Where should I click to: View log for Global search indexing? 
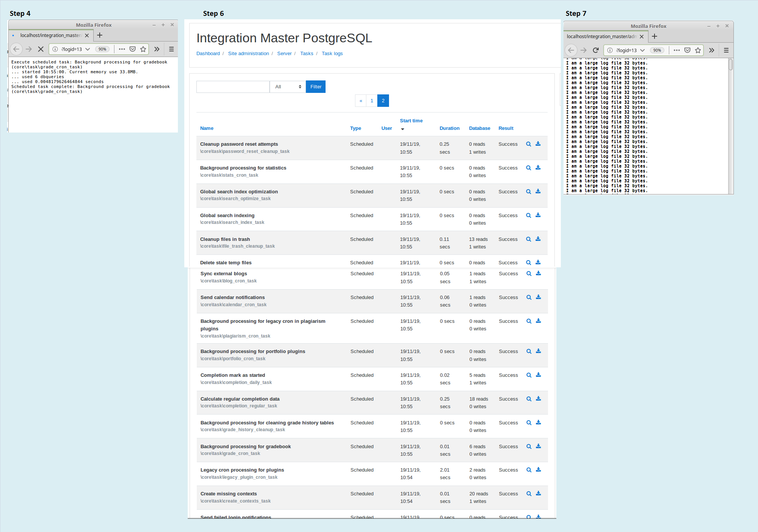(528, 216)
